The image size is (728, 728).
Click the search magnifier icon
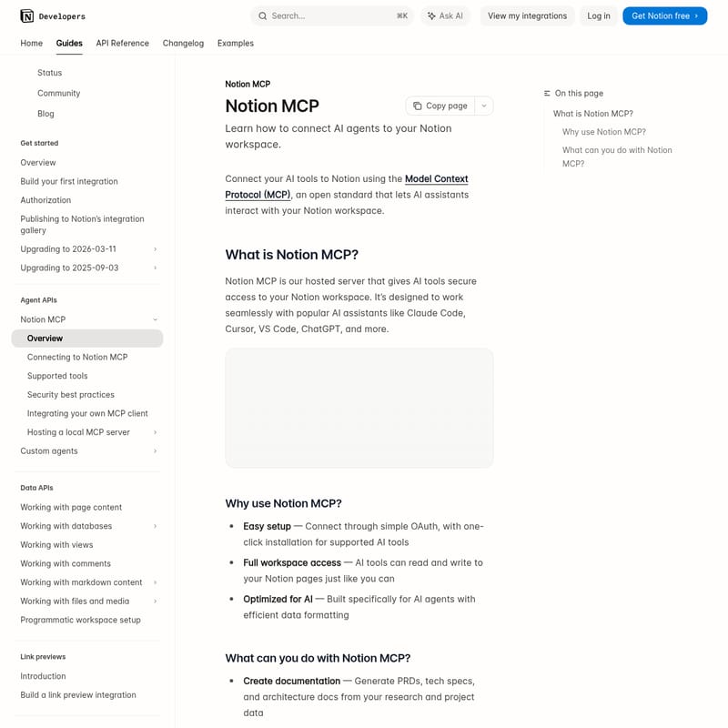point(263,15)
